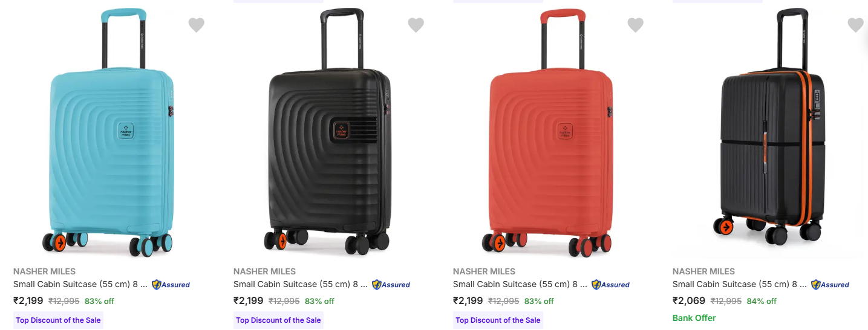Open the product title link under the red suitcase
Screen dimensions: 868x330
[520, 284]
